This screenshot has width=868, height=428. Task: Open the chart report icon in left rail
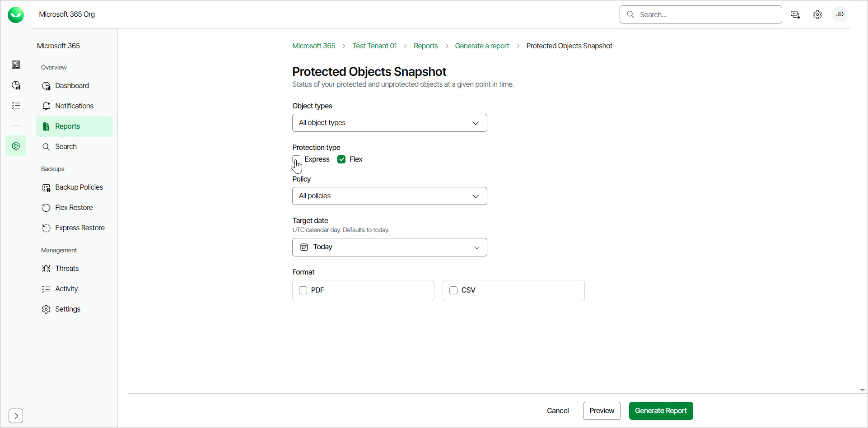coord(16,85)
